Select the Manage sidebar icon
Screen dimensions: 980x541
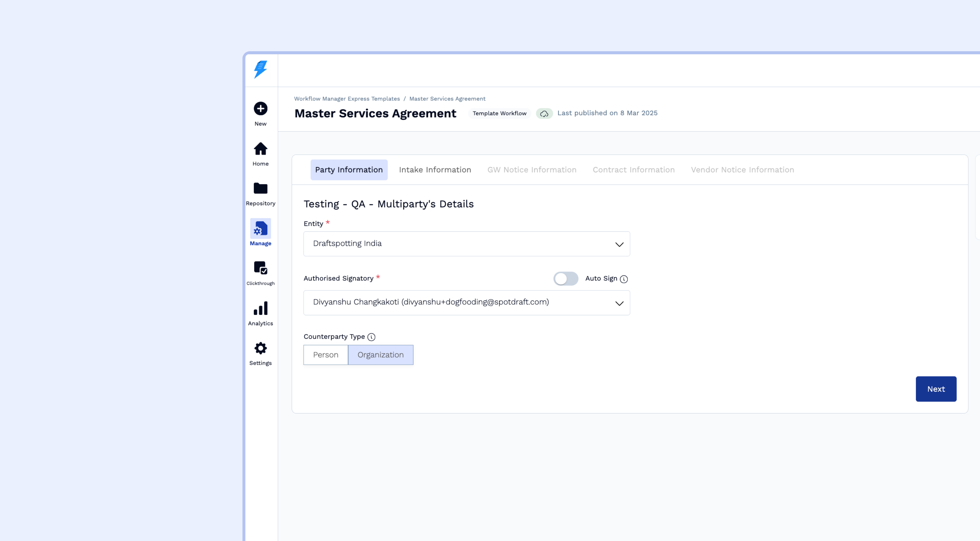pyautogui.click(x=261, y=229)
